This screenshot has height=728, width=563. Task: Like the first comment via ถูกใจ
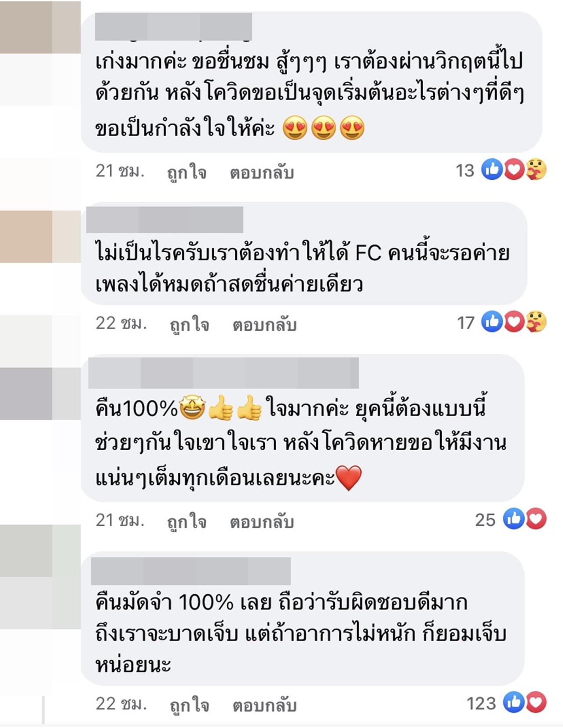187,172
